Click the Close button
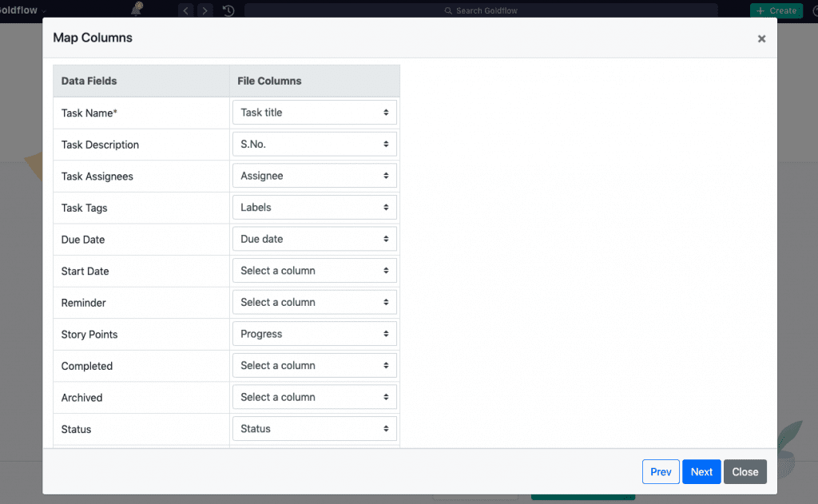Viewport: 818px width, 504px height. 745,472
